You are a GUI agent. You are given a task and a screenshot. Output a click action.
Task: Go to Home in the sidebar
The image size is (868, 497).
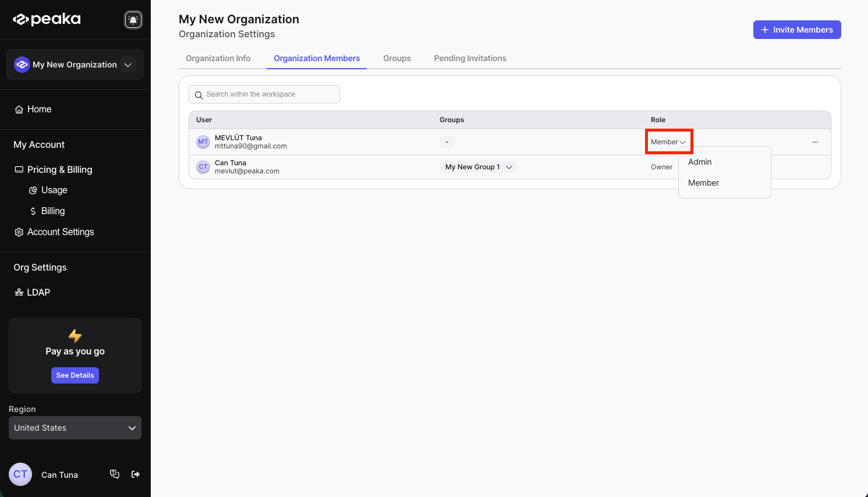coord(39,109)
